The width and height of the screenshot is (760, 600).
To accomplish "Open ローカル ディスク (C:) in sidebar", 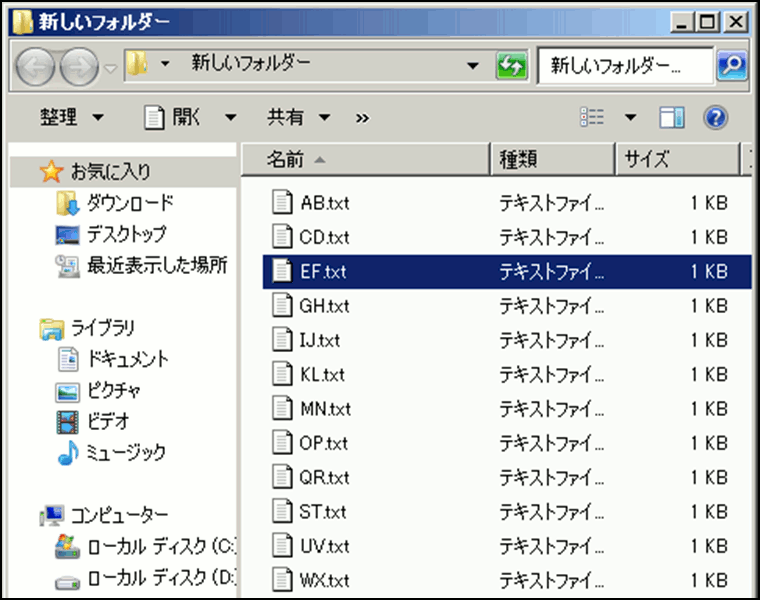I will coord(160,547).
